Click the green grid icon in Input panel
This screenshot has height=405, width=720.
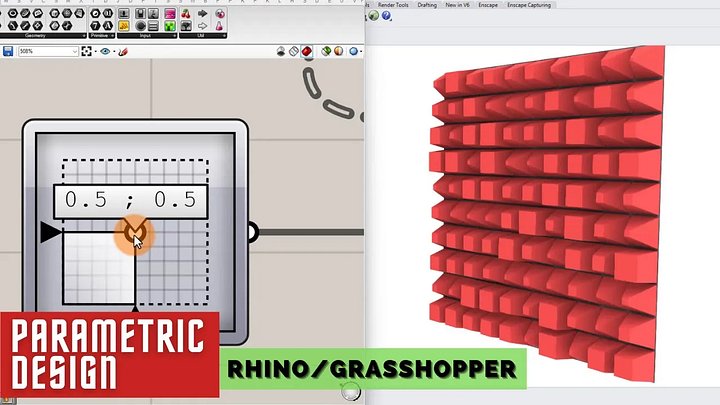169,26
